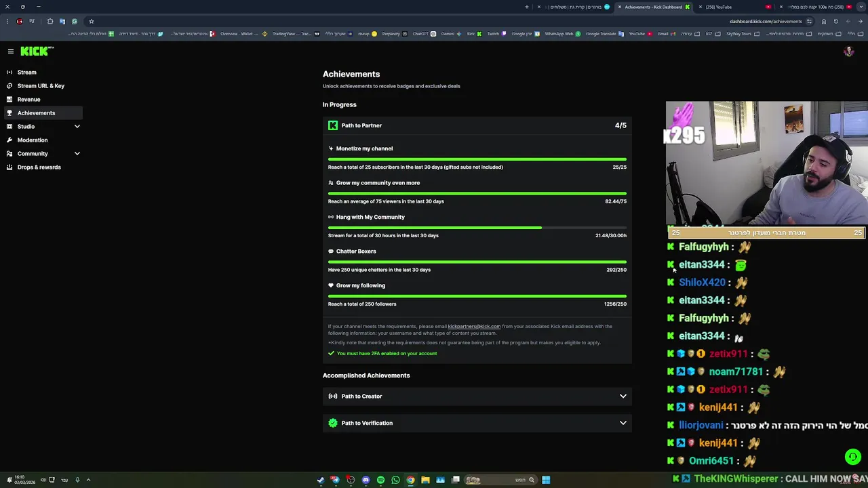868x488 pixels.
Task: Open the Google Translate bookmark
Action: [604, 34]
